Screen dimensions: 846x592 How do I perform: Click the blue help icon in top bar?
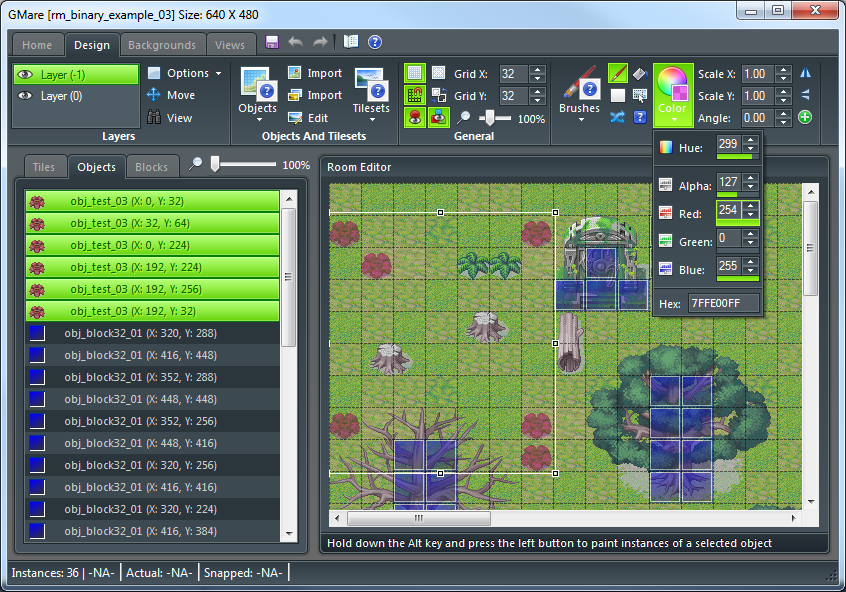pyautogui.click(x=375, y=42)
